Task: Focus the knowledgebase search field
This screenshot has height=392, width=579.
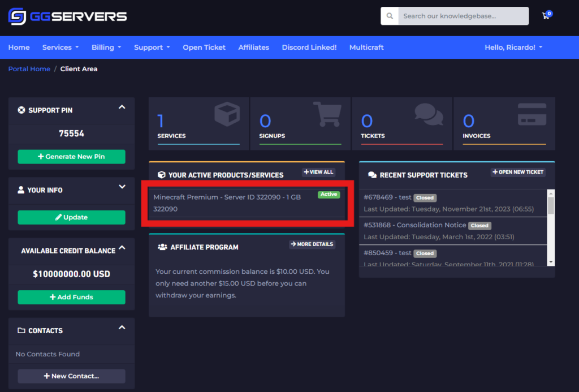Action: click(x=463, y=16)
